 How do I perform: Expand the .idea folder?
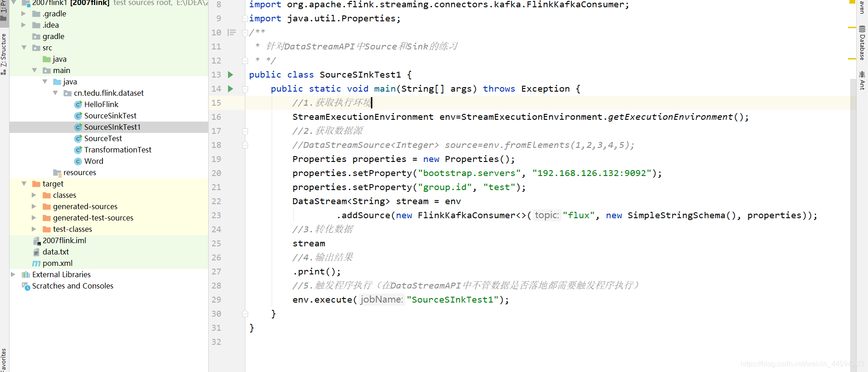pos(24,25)
